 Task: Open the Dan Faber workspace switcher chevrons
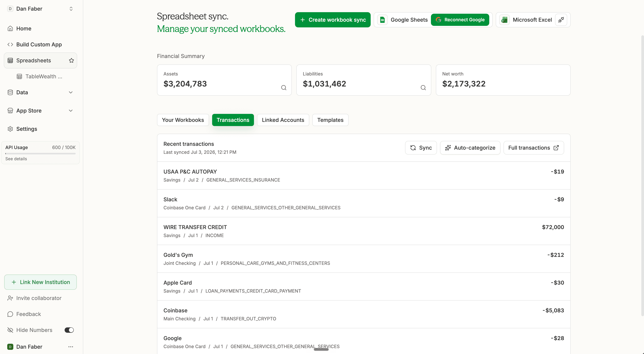coord(71,9)
